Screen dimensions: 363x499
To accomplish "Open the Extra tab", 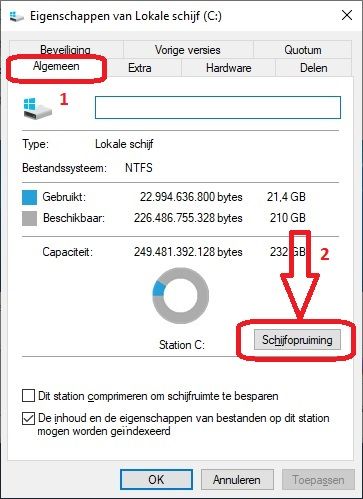I will click(140, 68).
